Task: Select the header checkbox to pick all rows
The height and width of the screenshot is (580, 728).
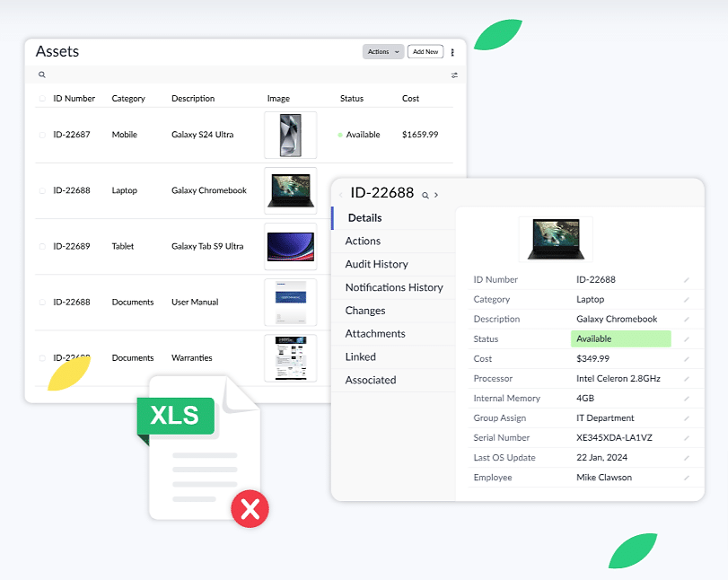Action: [40, 98]
